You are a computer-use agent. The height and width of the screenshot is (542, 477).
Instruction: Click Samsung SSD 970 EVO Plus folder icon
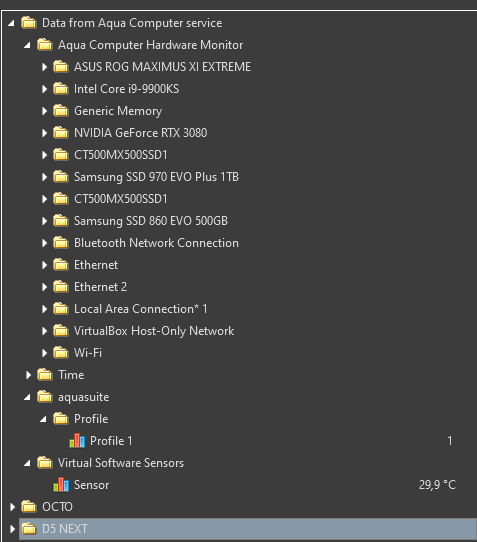point(61,177)
